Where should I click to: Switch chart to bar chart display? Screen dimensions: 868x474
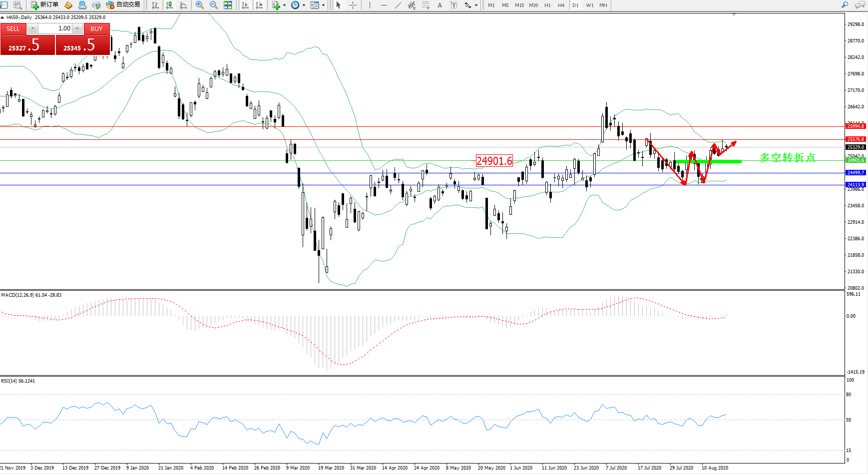click(155, 5)
